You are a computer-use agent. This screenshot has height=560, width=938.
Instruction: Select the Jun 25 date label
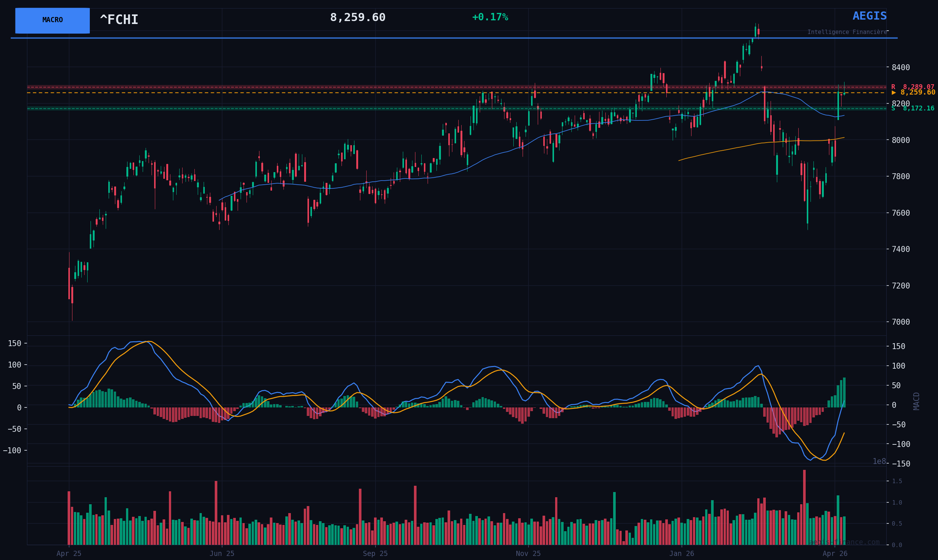[222, 554]
